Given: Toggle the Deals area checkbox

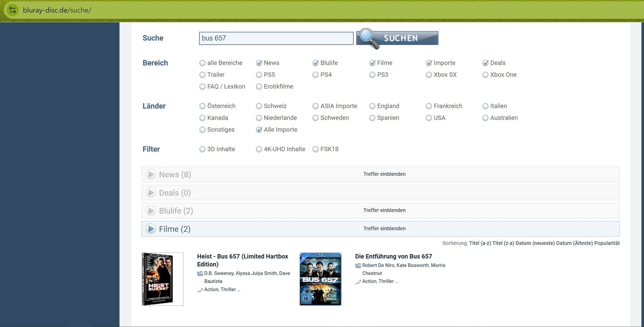Looking at the screenshot, I should [485, 63].
